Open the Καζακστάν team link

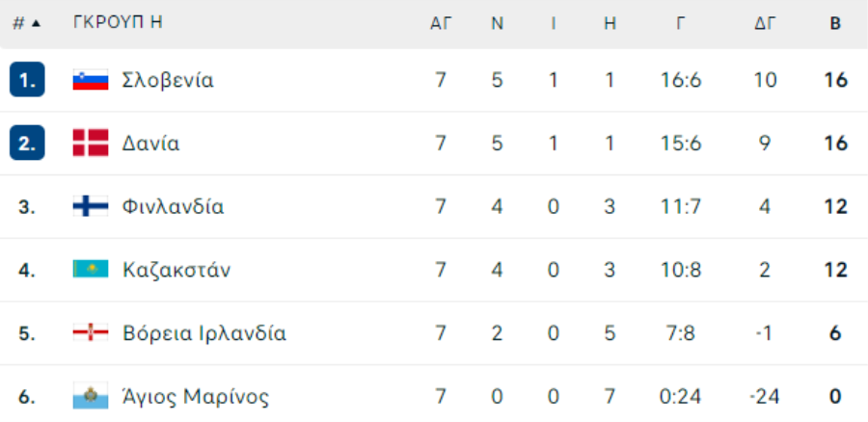176,271
